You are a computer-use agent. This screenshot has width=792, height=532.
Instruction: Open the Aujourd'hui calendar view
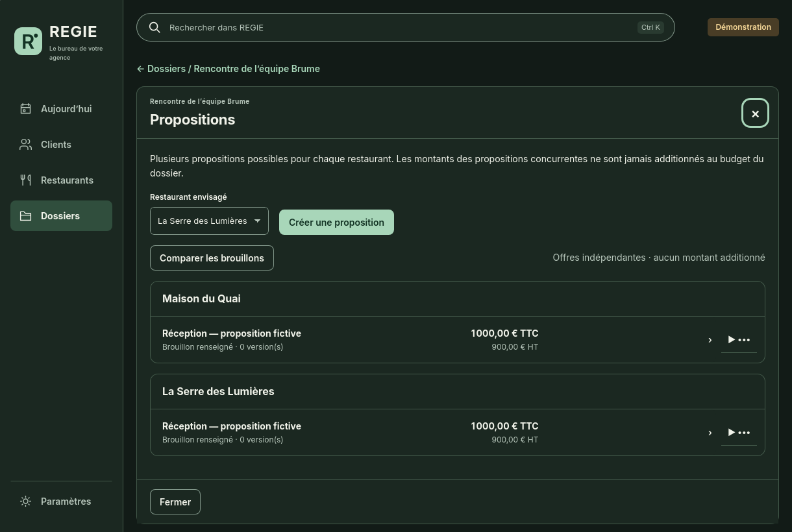[x=61, y=109]
